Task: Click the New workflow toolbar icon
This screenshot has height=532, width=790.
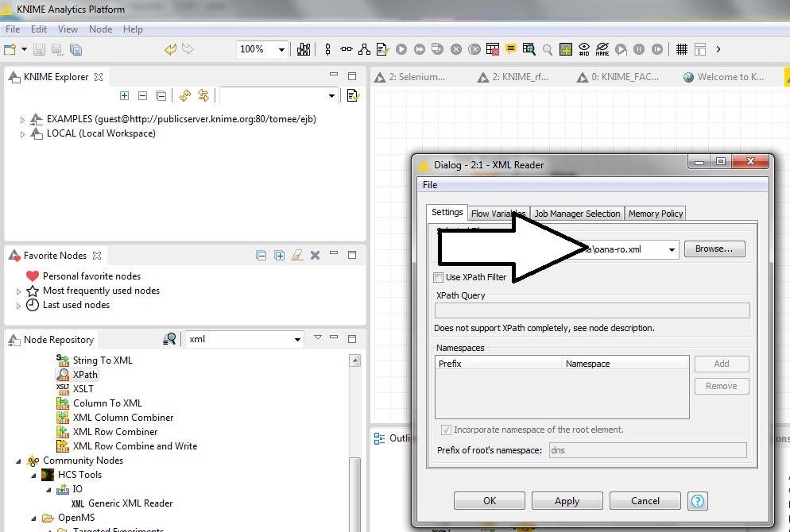Action: point(10,49)
